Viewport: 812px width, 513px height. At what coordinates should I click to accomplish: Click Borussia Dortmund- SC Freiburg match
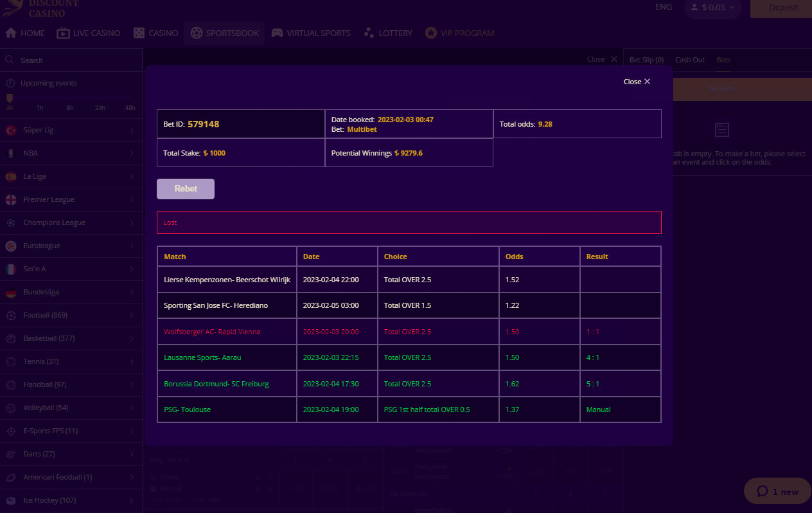click(216, 384)
